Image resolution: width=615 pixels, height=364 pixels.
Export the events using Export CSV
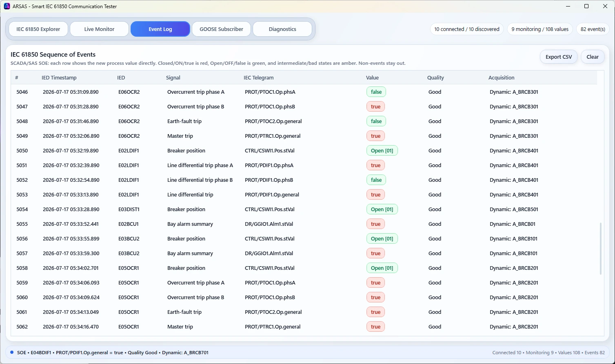point(559,57)
